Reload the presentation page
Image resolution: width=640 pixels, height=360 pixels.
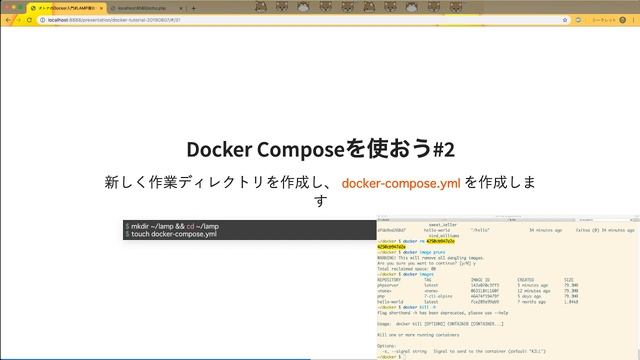[x=29, y=20]
